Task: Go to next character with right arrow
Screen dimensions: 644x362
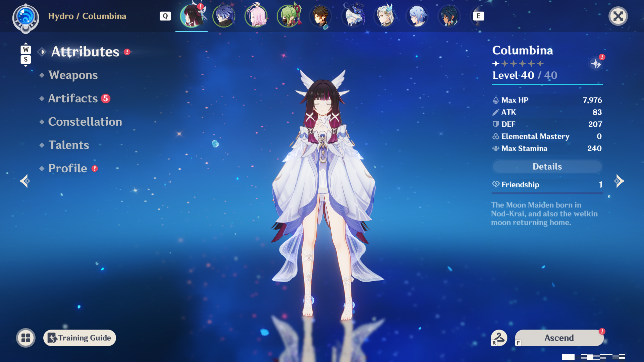Action: (619, 181)
